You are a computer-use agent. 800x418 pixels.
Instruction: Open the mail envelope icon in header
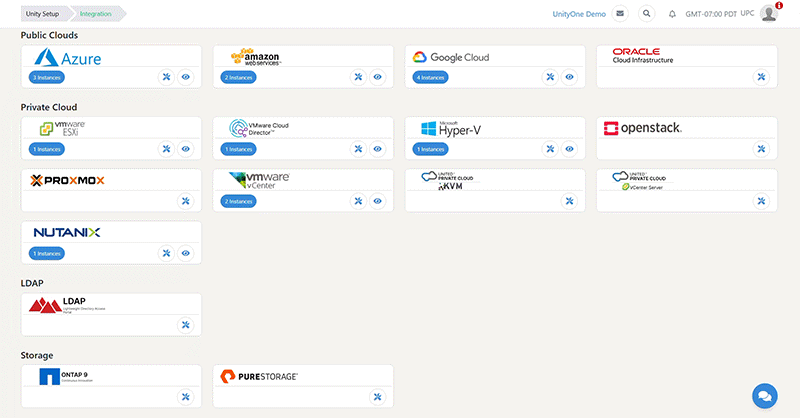point(620,14)
